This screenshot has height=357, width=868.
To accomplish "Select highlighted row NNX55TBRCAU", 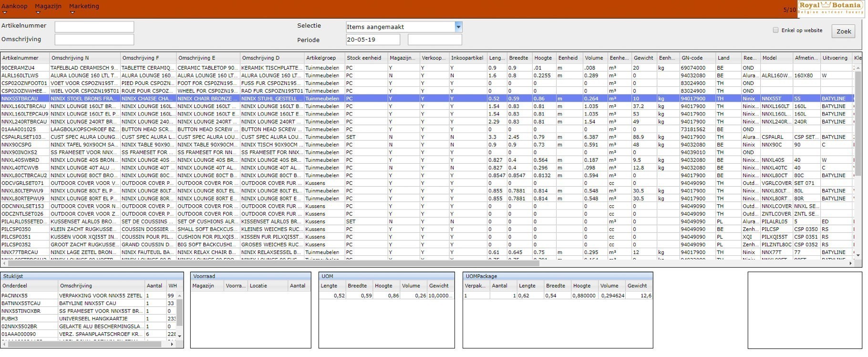I will click(x=427, y=98).
